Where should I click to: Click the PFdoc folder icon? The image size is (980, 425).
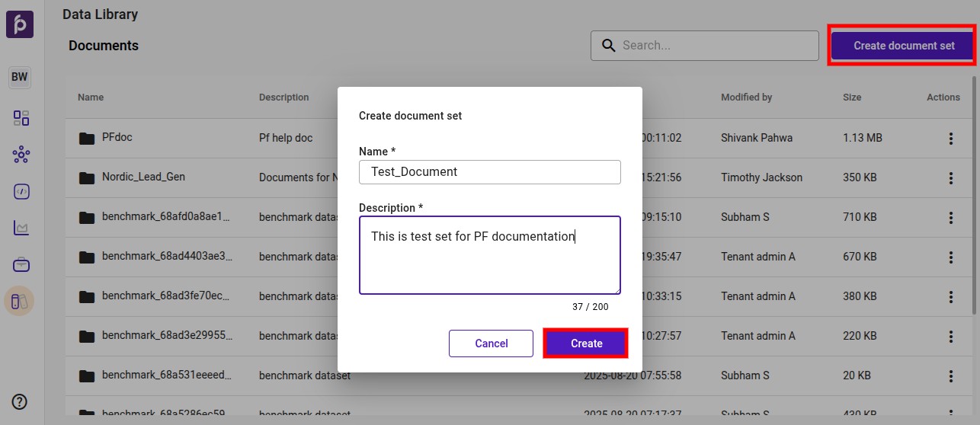click(x=86, y=139)
